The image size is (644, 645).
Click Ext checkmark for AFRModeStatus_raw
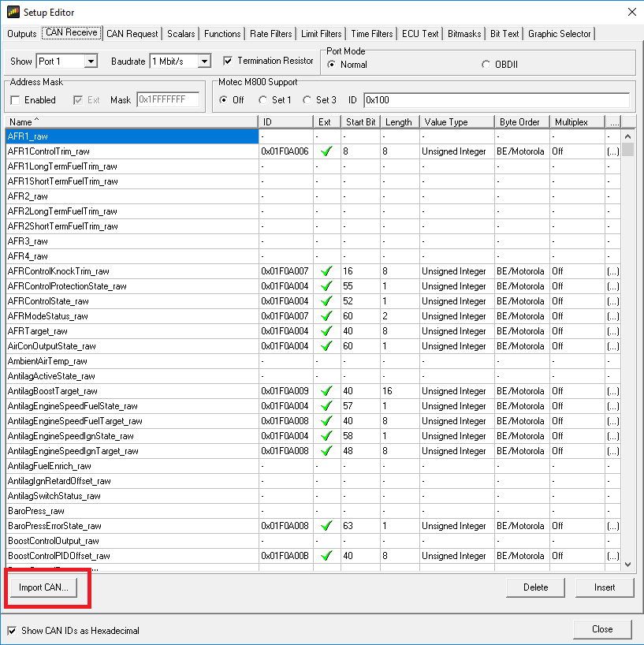tap(326, 316)
